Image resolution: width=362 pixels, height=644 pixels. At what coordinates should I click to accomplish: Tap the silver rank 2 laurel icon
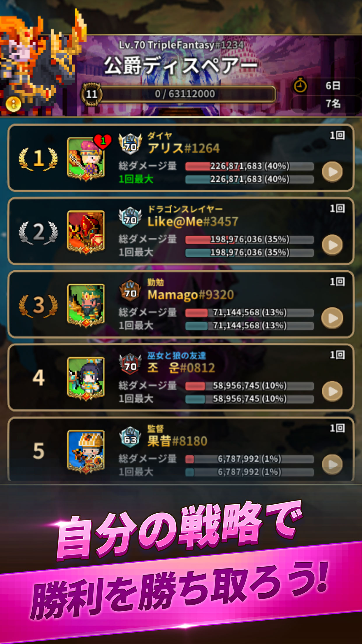tap(38, 232)
